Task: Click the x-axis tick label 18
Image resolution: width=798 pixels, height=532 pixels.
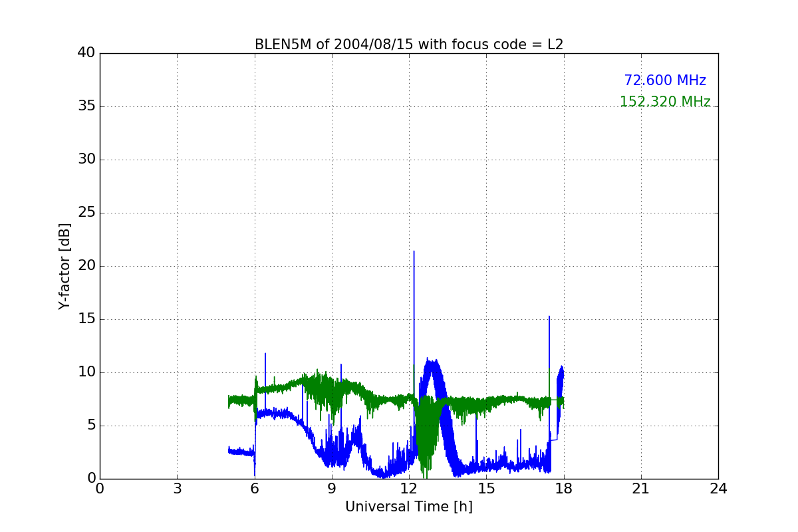Action: click(x=564, y=489)
